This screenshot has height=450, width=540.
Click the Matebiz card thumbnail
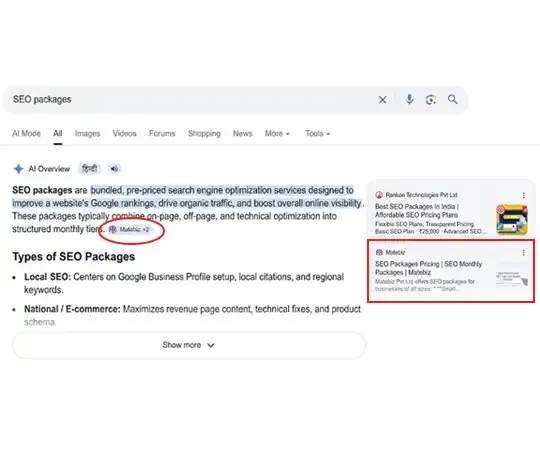512,279
